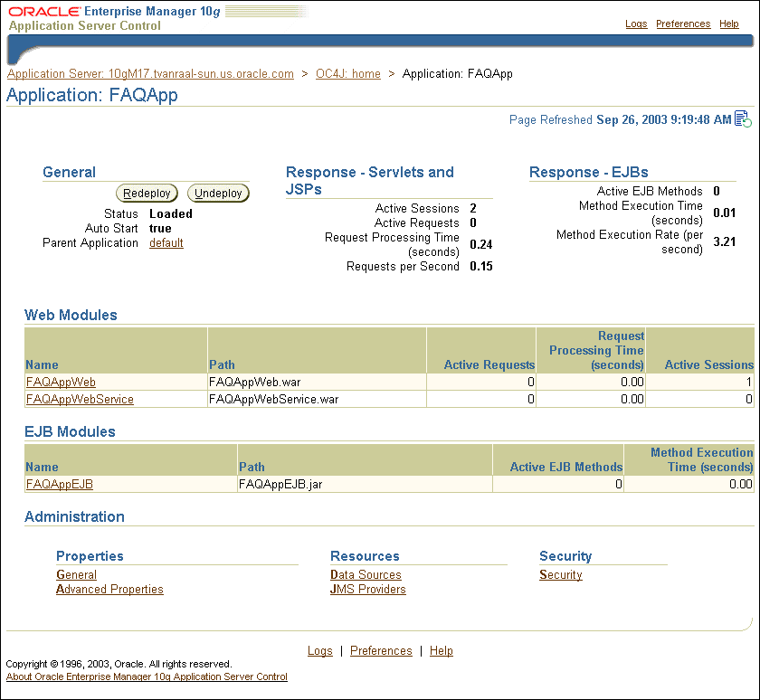The height and width of the screenshot is (700, 760).
Task: Open About Oracle Enterprise Manager link
Action: point(147,676)
